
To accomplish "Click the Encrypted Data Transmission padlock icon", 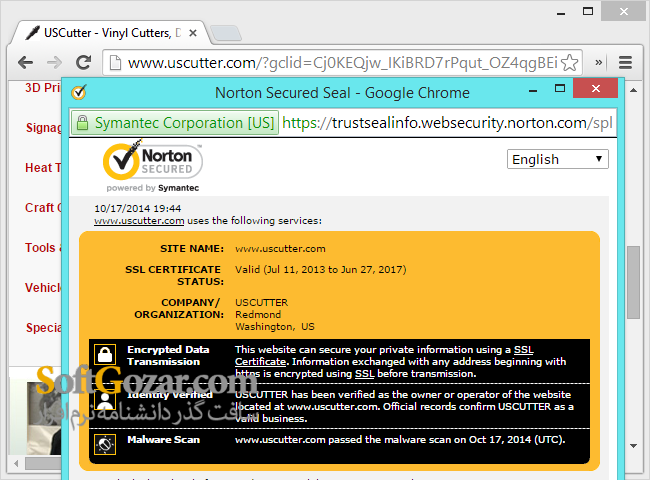I will pos(105,354).
